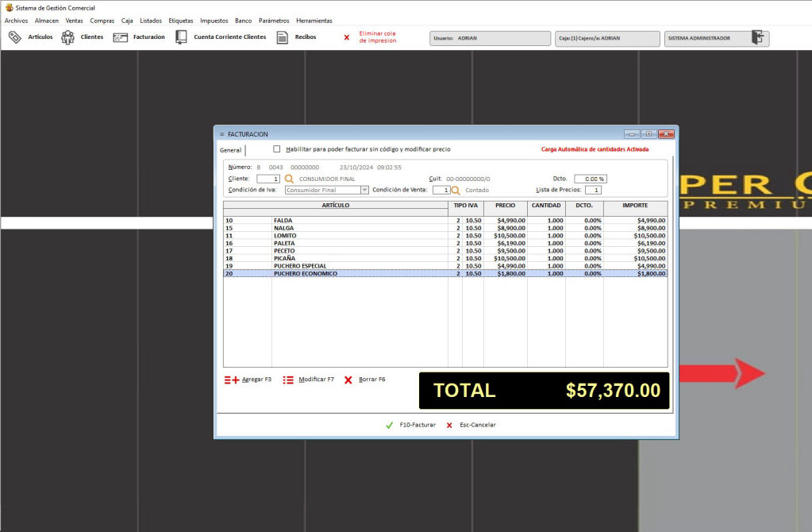Image resolution: width=812 pixels, height=532 pixels.
Task: Click the CONSUMIDOR FINAL client name
Action: tap(327, 179)
